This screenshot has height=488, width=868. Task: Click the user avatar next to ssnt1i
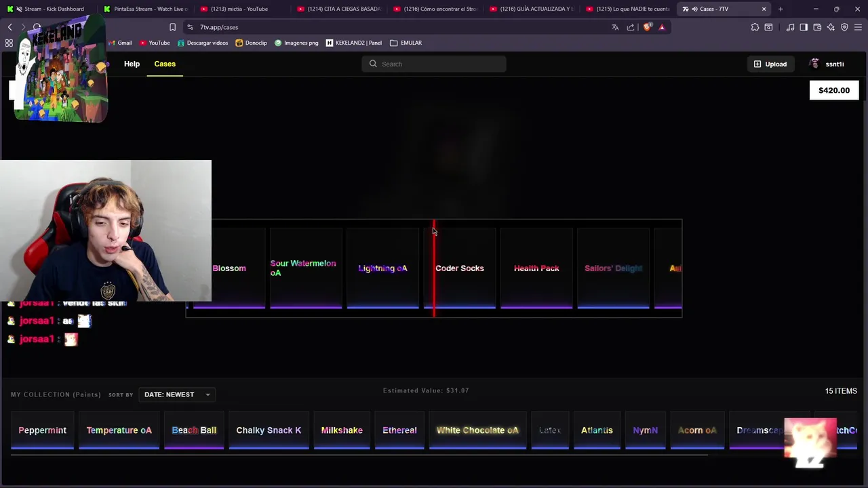click(814, 64)
